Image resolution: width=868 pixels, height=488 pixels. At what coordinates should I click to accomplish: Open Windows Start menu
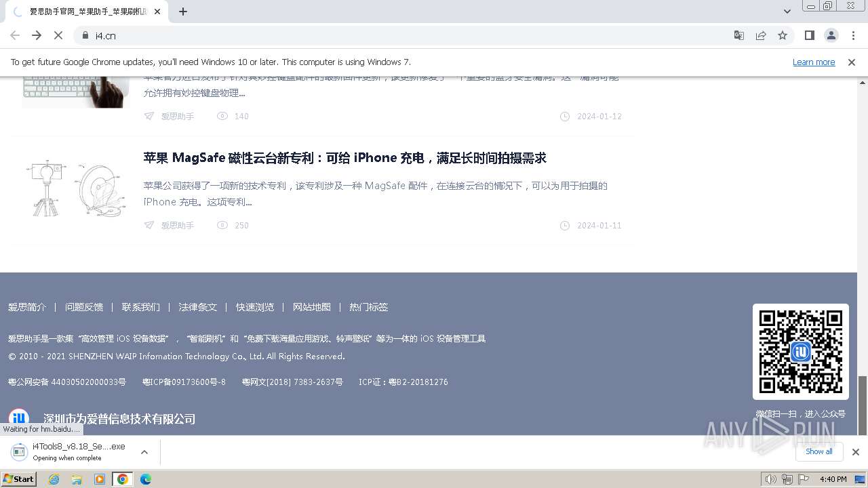point(19,479)
